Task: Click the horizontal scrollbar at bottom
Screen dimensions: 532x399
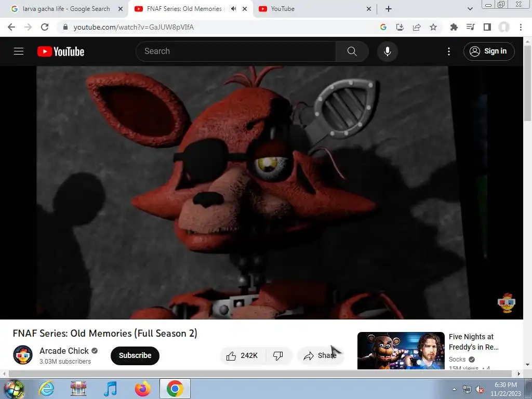Action: click(x=260, y=374)
